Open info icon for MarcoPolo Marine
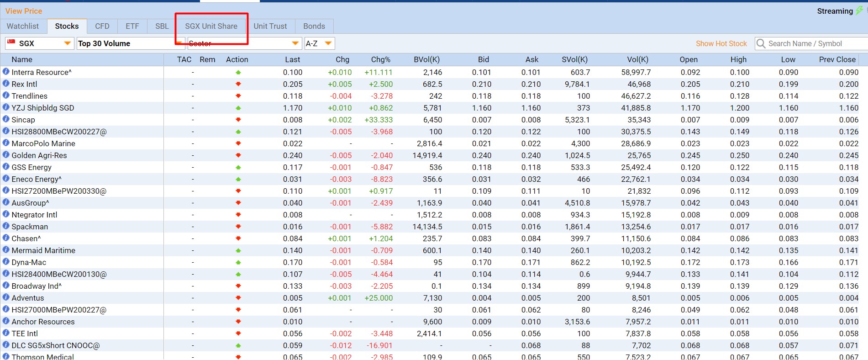 (6, 143)
